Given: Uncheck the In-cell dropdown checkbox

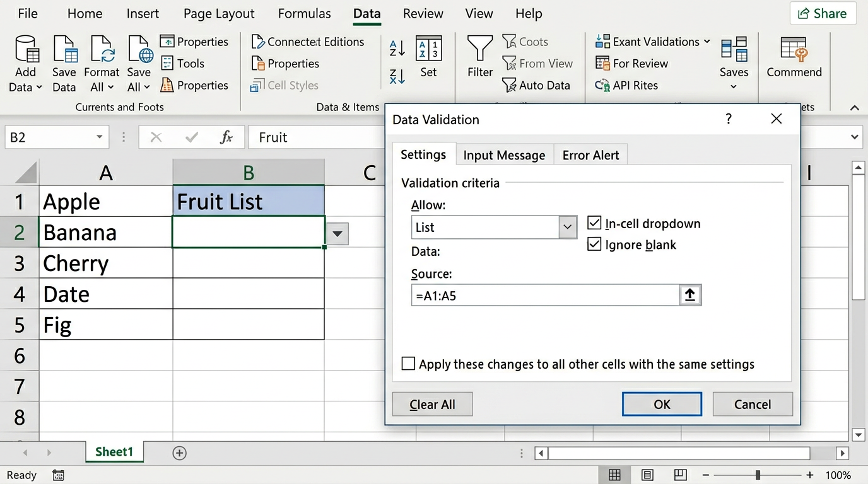Looking at the screenshot, I should click(x=594, y=223).
